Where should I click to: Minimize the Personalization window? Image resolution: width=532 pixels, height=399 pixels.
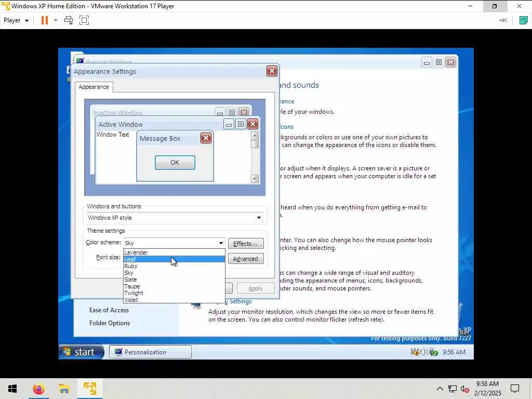[x=427, y=62]
